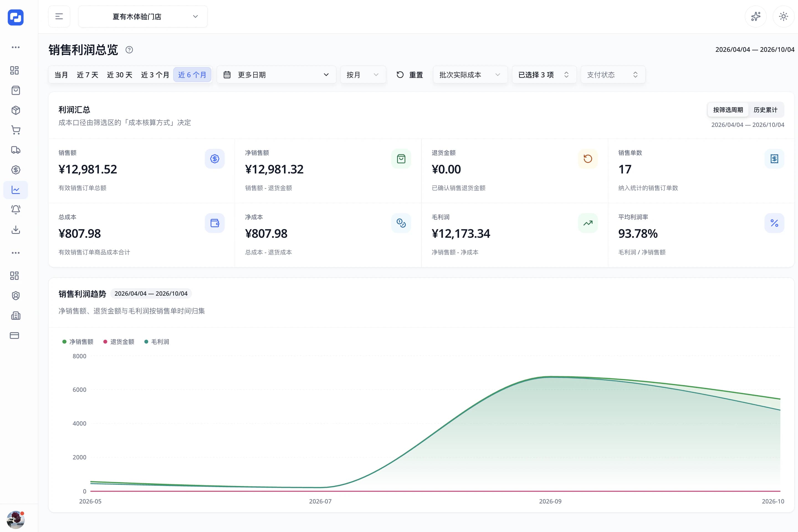This screenshot has height=532, width=798.
Task: Open the package box sidebar icon
Action: tap(16, 110)
